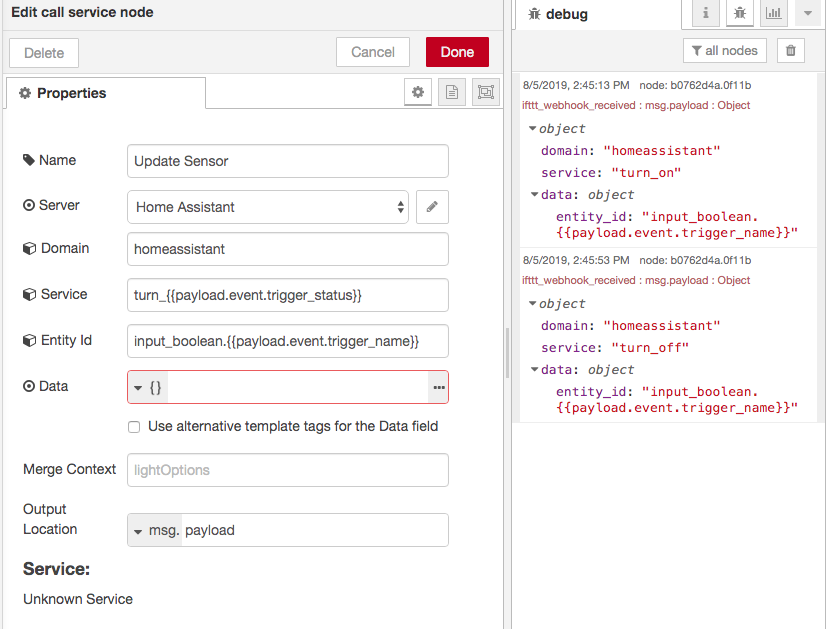Screen dimensions: 826x629
Task: Enable alternative template tags for Data field
Action: [x=133, y=426]
